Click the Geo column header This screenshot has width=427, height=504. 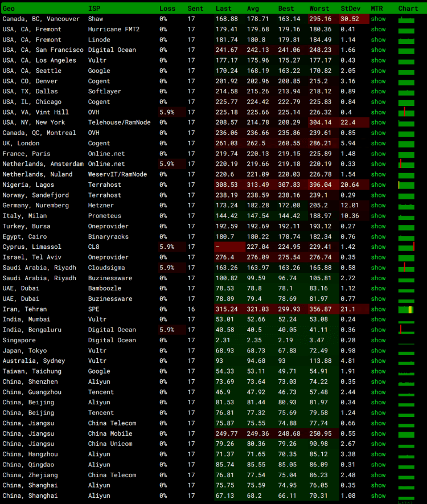click(9, 9)
